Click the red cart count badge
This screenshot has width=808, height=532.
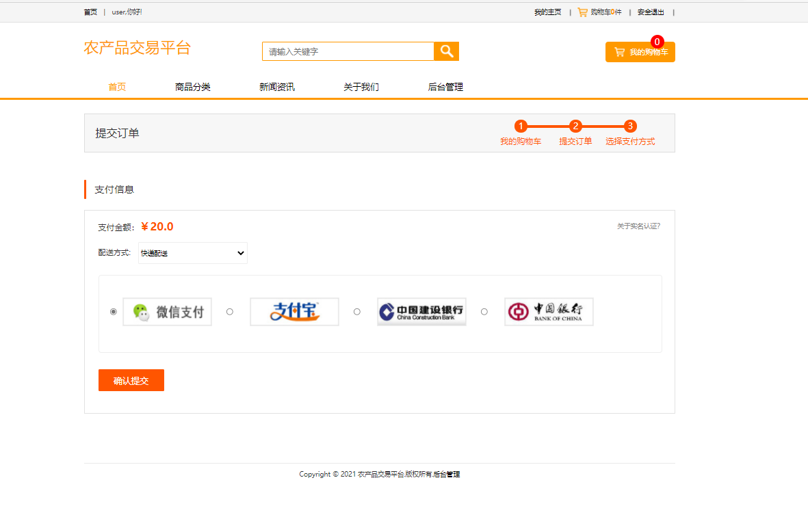(657, 42)
